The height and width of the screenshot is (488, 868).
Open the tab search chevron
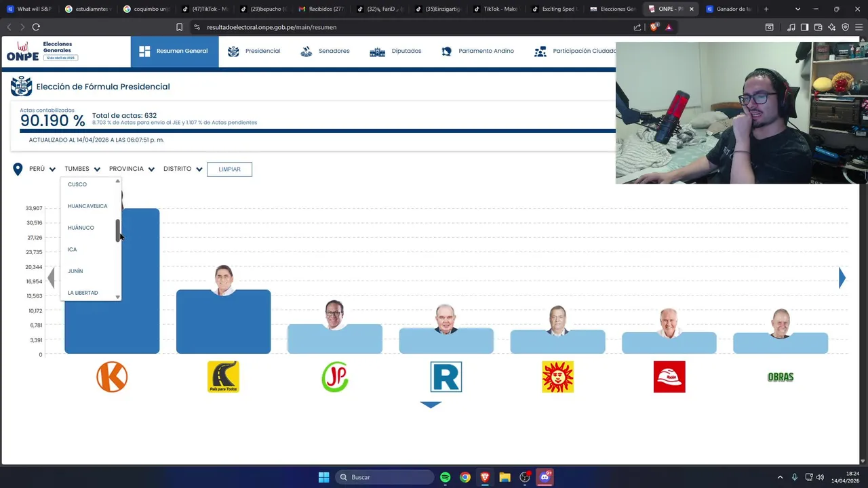797,9
